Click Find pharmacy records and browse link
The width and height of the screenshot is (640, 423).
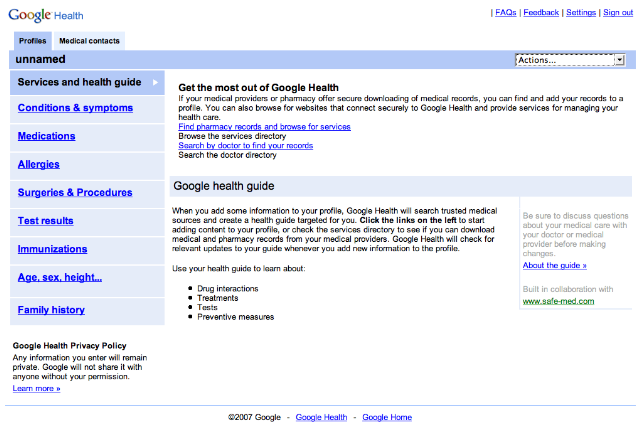tap(264, 127)
